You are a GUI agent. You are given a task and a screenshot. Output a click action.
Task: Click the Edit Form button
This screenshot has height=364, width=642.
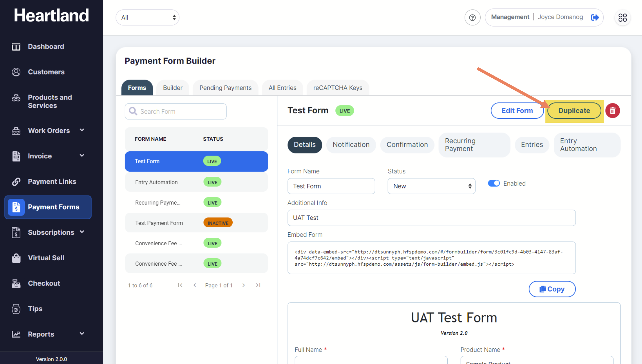tap(517, 111)
